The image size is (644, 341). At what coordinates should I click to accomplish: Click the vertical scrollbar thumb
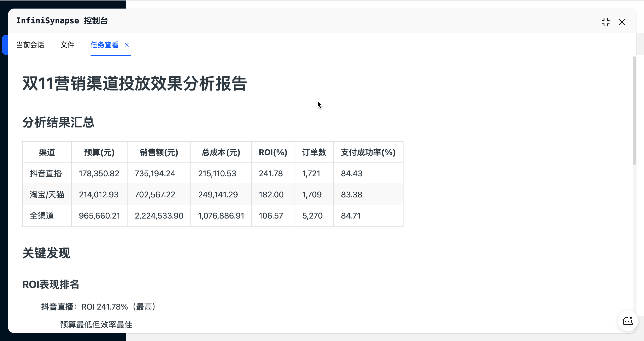pos(634,111)
